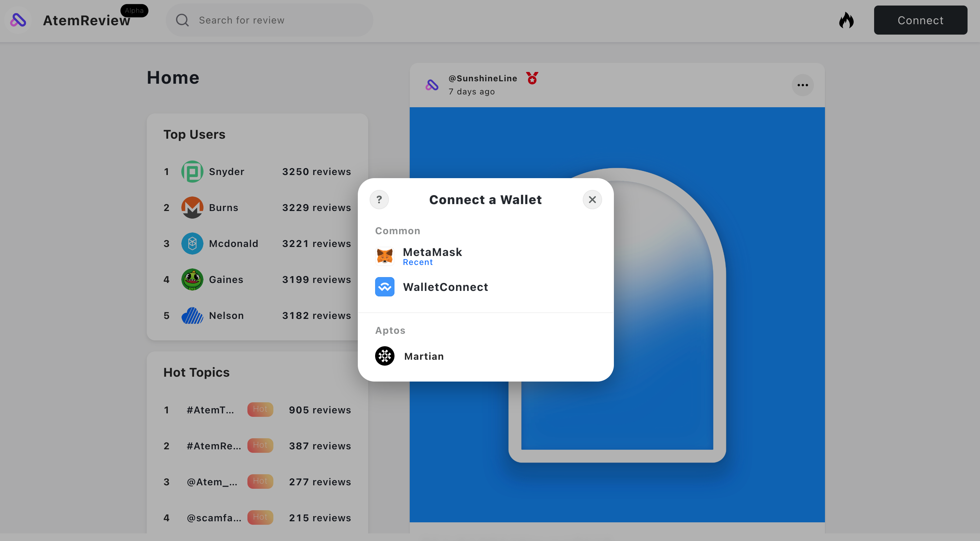980x541 pixels.
Task: Open @SunshineLine profile link
Action: (482, 78)
